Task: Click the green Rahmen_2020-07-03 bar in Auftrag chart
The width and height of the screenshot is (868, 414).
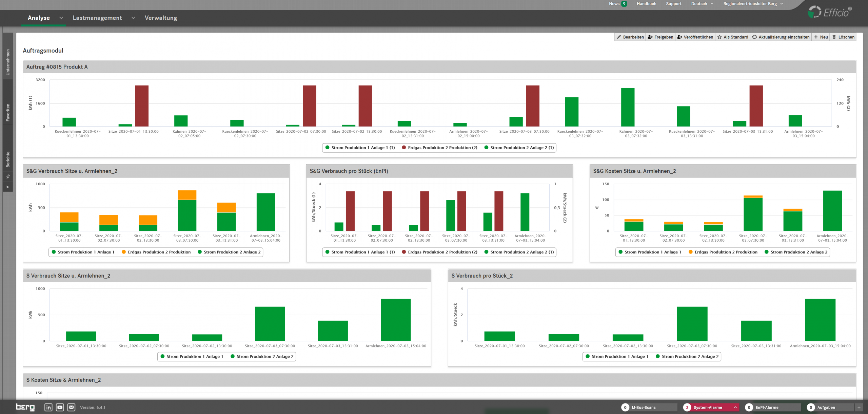Action: coord(628,107)
